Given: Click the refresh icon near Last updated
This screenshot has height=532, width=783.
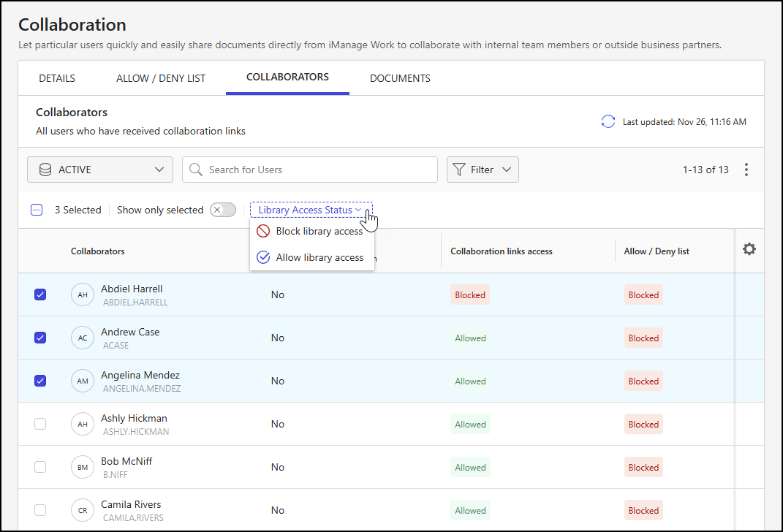Looking at the screenshot, I should point(608,122).
